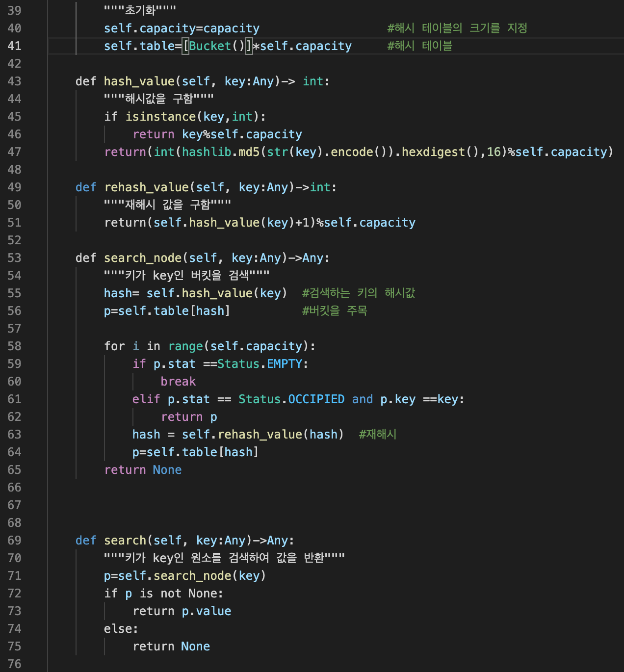Click p=self.table[hash] on line 56
The height and width of the screenshot is (672, 624).
tap(167, 311)
